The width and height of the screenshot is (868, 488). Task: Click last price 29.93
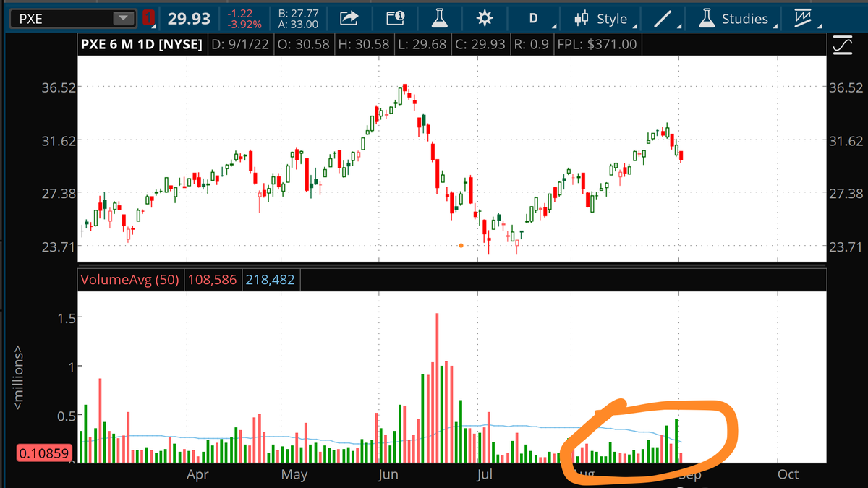point(188,18)
